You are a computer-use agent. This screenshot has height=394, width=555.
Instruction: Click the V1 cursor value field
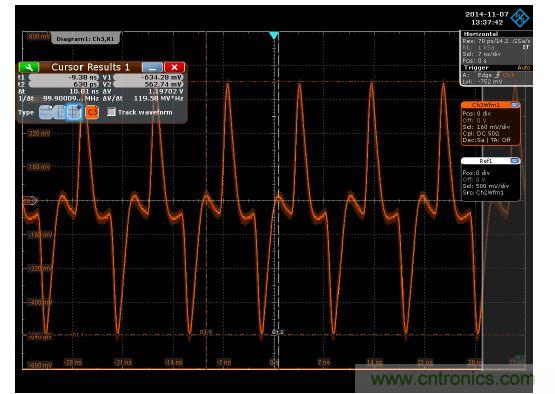click(x=148, y=78)
